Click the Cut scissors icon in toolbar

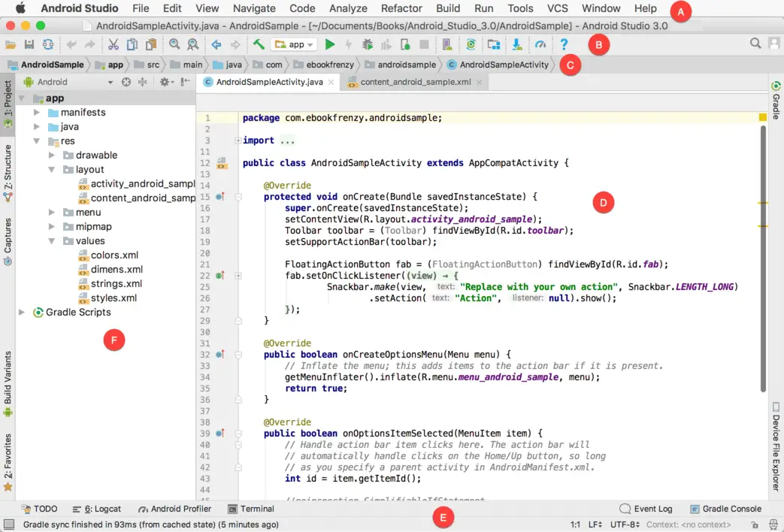(x=114, y=45)
